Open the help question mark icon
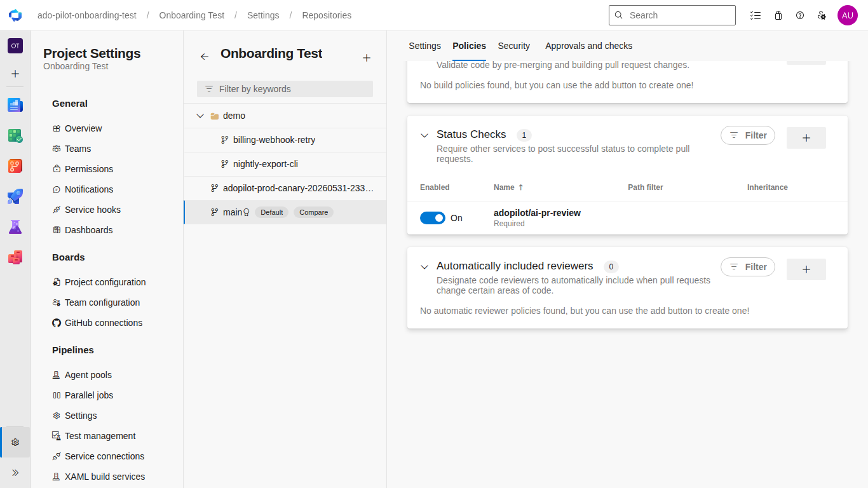This screenshot has width=868, height=488. pyautogui.click(x=800, y=15)
